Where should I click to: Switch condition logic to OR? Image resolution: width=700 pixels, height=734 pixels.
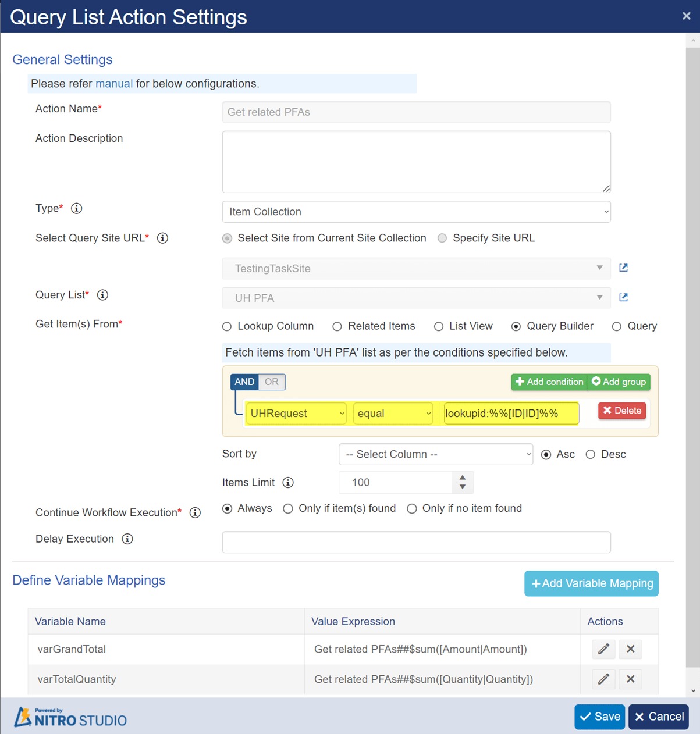tap(272, 382)
